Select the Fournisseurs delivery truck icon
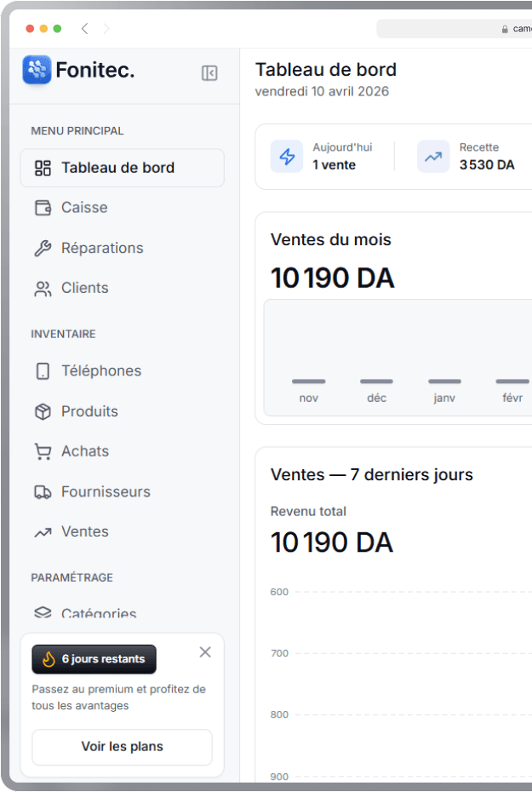532x792 pixels. pyautogui.click(x=43, y=491)
